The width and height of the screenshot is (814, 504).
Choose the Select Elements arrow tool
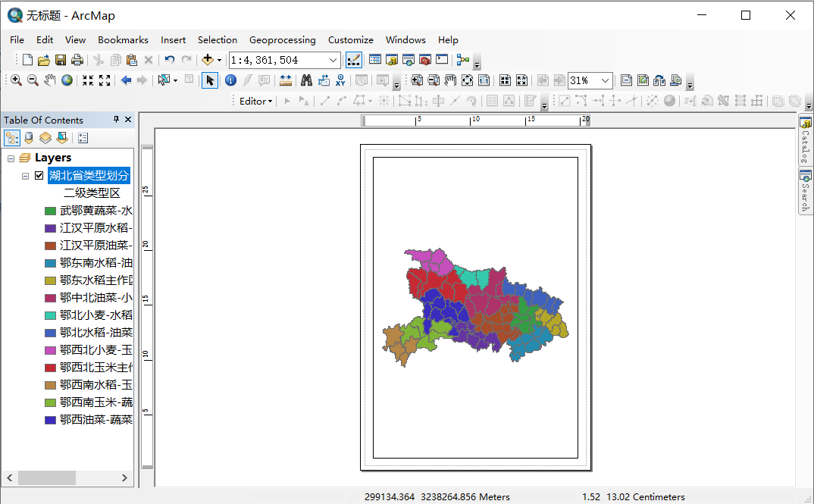tap(210, 80)
